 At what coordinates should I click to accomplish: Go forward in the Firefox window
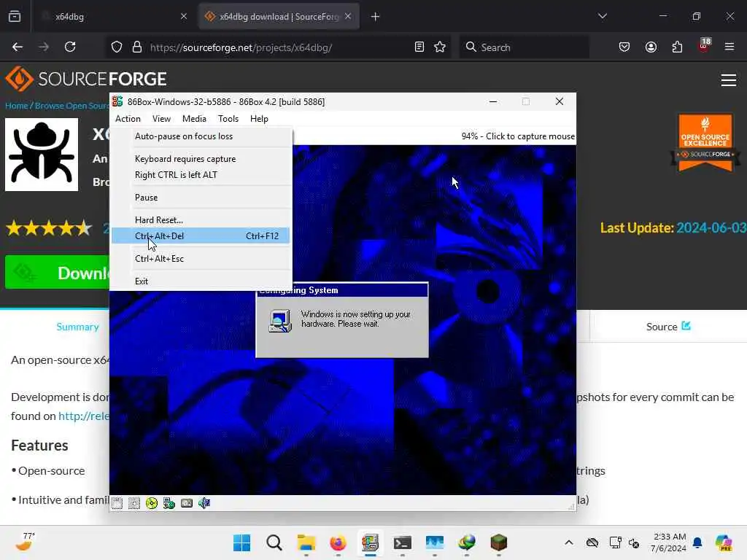tap(44, 47)
